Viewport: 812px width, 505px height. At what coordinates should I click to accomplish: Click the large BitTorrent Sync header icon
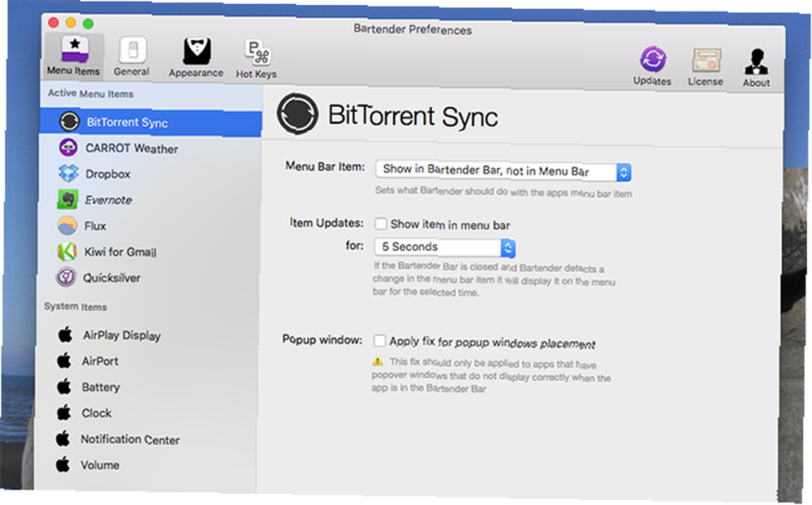(297, 114)
